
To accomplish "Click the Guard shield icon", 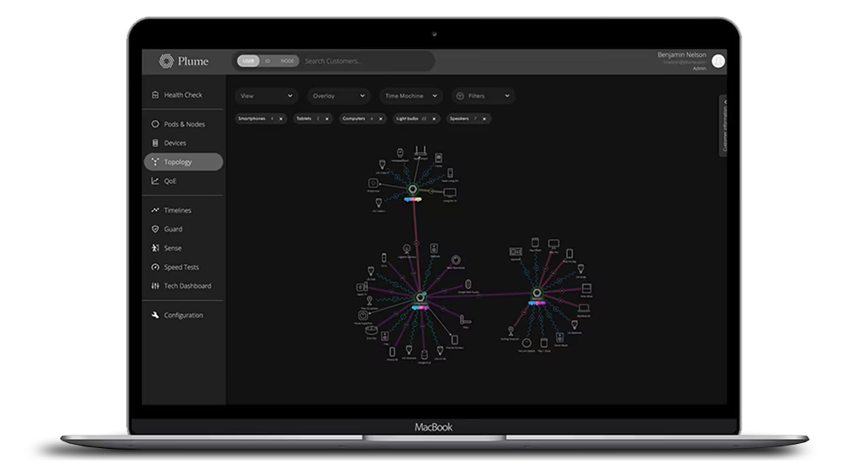I will tap(155, 229).
